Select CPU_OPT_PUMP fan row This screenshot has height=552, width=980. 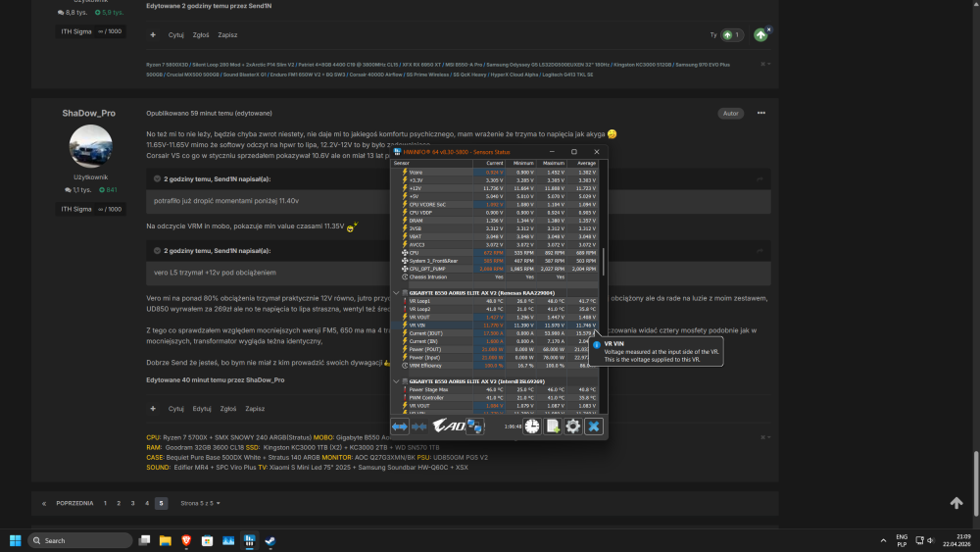point(494,269)
